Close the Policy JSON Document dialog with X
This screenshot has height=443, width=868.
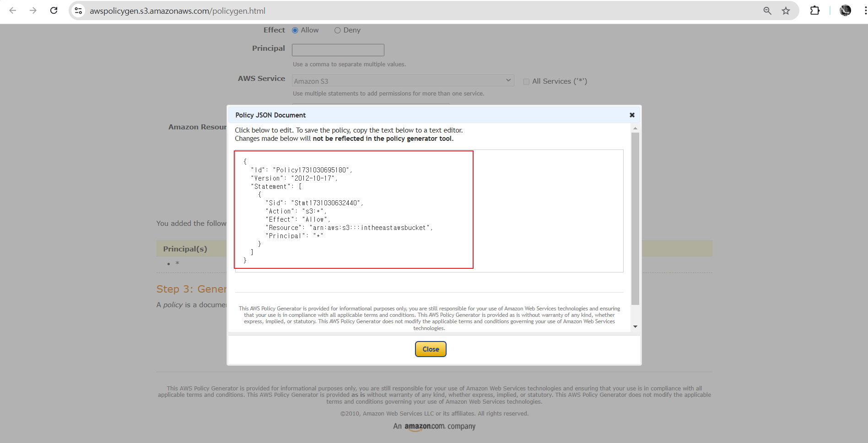(x=632, y=115)
